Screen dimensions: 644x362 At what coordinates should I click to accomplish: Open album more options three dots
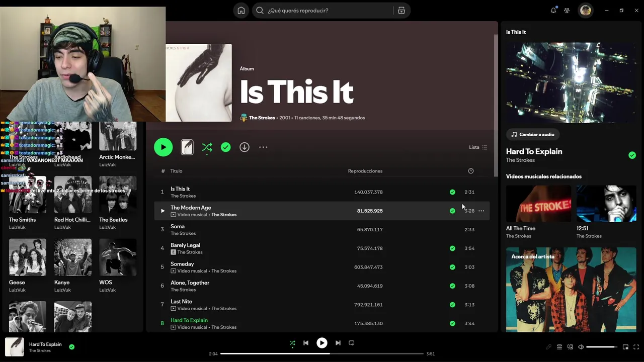coord(263,147)
